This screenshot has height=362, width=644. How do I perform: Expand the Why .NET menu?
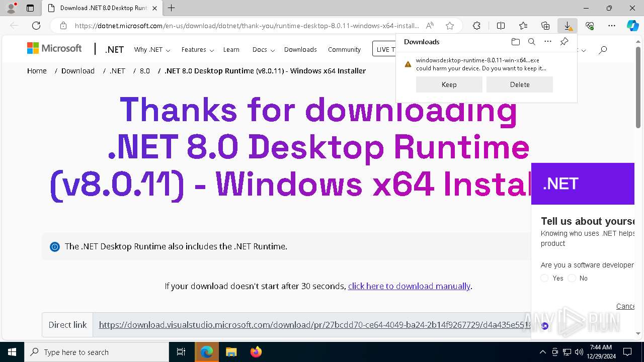click(152, 49)
